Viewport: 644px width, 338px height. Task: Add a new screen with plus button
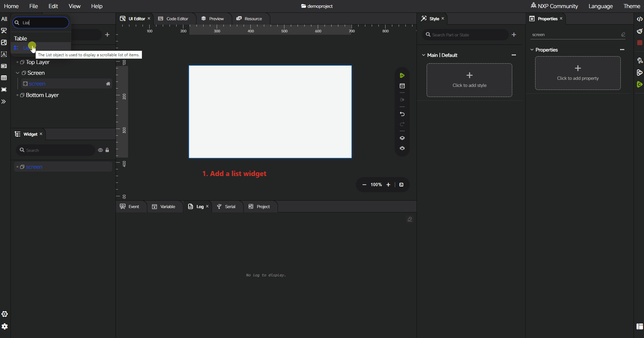click(x=107, y=34)
